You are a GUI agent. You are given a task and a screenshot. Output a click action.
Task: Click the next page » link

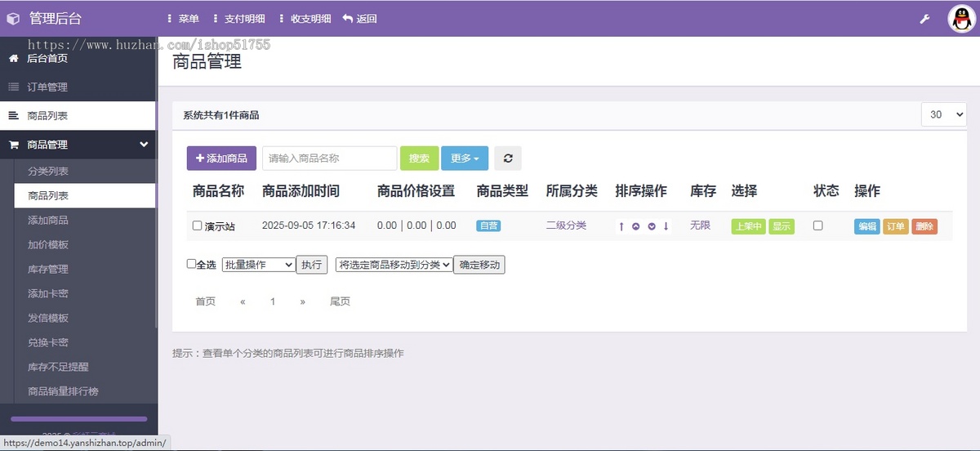pos(302,301)
